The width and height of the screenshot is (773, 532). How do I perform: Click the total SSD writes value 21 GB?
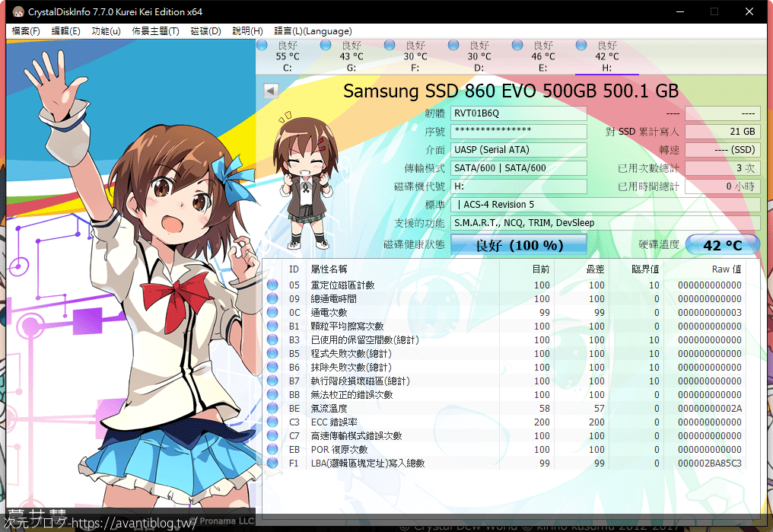722,132
